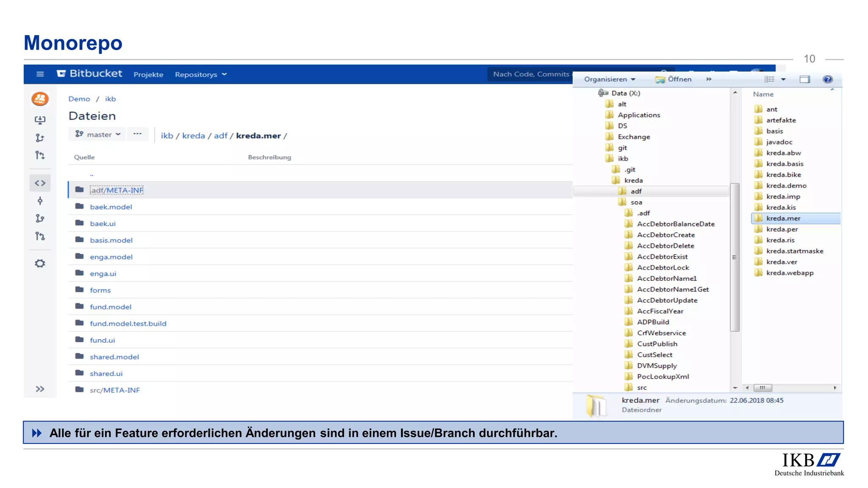The width and height of the screenshot is (868, 488).
Task: Open the adf/META-INF folder
Action: tap(117, 190)
